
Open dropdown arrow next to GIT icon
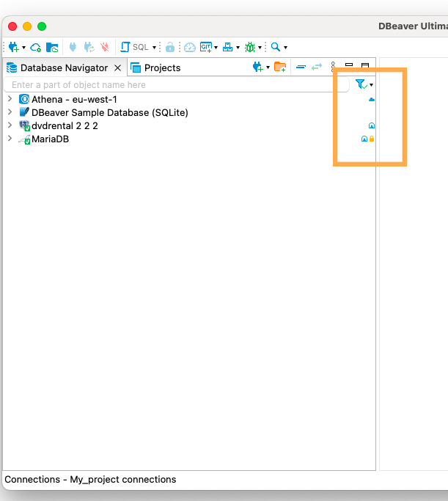216,48
